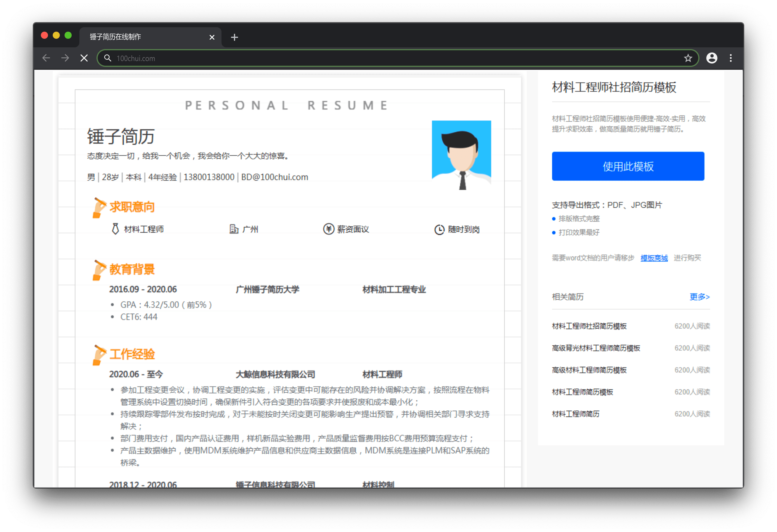The height and width of the screenshot is (532, 777).
Task: Open the browser profile account icon
Action: 712,58
